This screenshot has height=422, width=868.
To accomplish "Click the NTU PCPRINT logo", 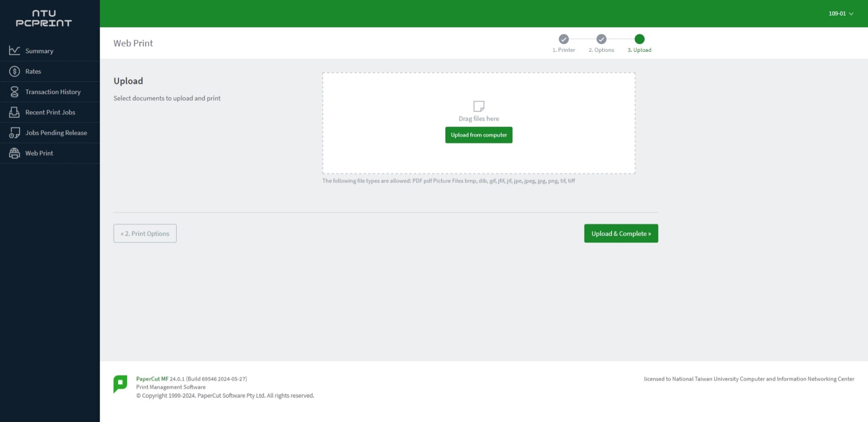I will point(44,18).
